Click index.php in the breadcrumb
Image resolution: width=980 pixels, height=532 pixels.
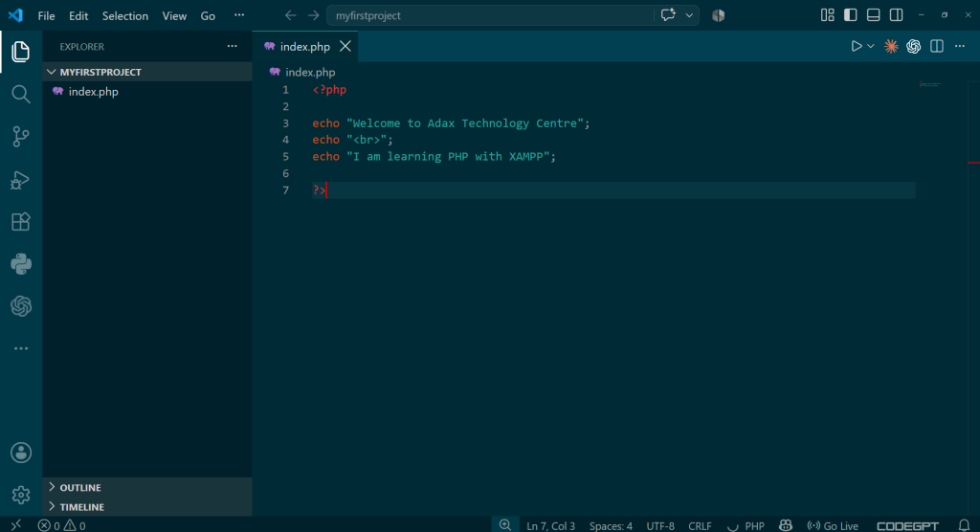click(310, 72)
